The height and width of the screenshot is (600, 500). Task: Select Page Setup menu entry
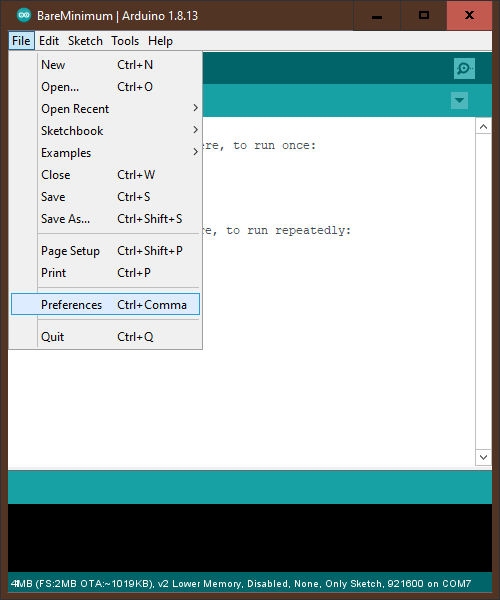click(x=105, y=251)
